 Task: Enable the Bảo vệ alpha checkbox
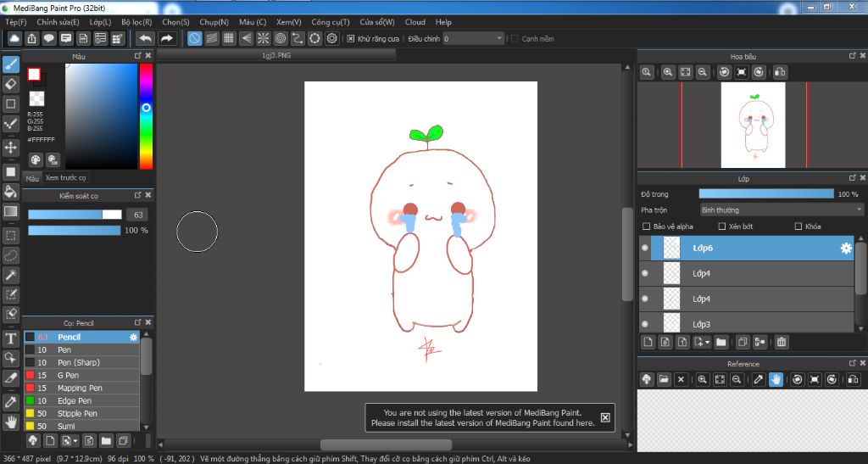click(x=646, y=226)
